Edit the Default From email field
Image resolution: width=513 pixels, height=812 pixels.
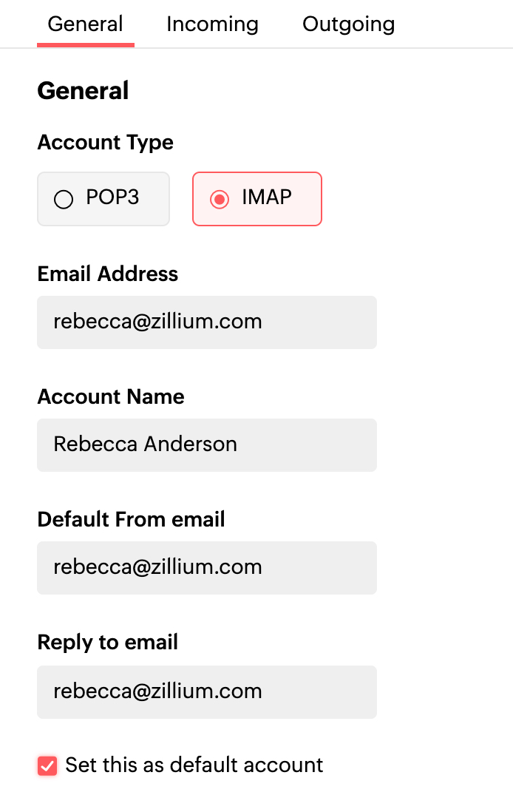[207, 568]
